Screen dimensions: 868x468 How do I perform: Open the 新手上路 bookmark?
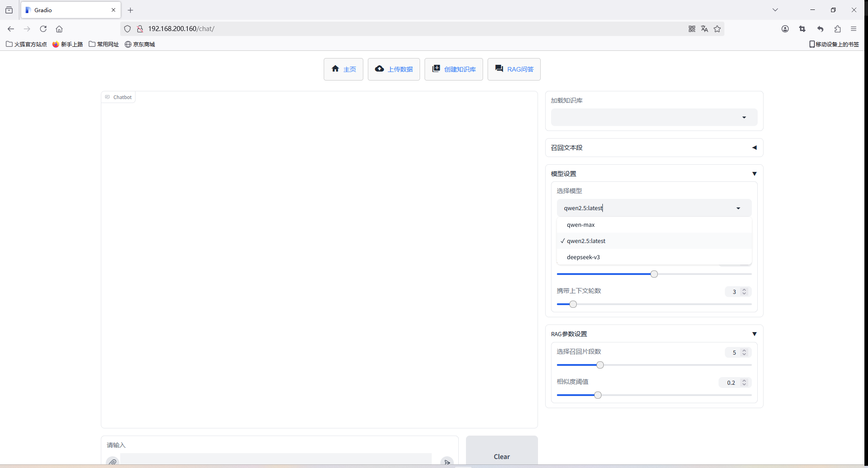click(x=68, y=44)
